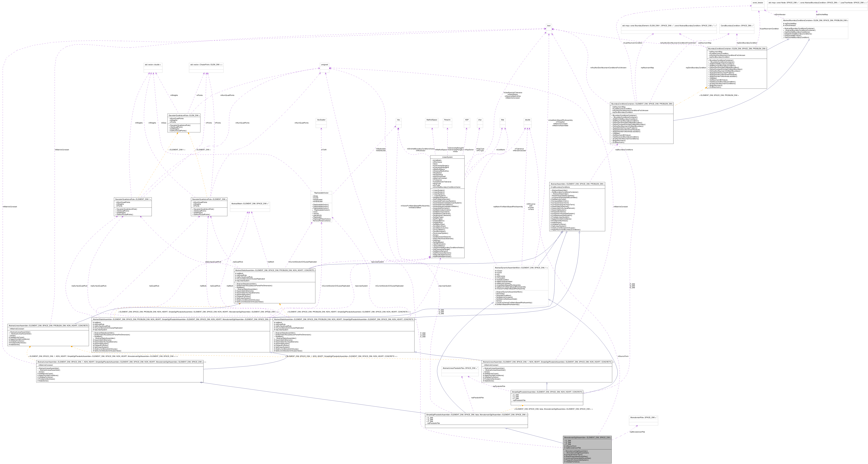
Task: Open the AbstractLinearParabolicPde< SPACE_DIM > * node
Action: coord(460,371)
